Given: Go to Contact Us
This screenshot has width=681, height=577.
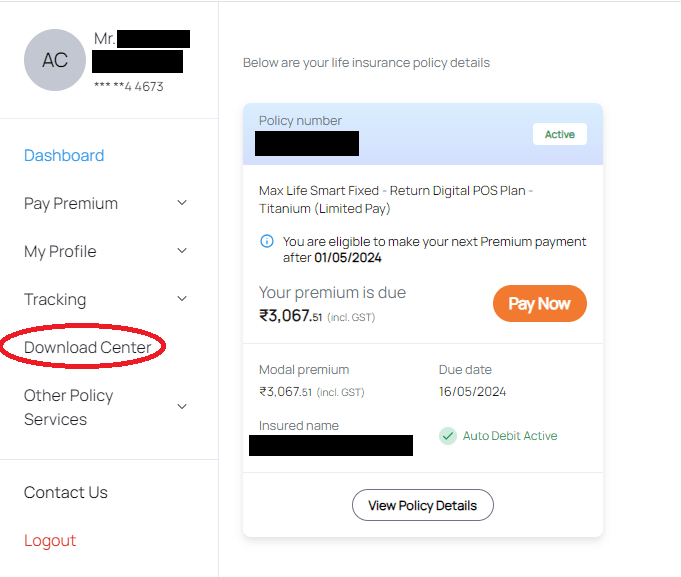Looking at the screenshot, I should (x=66, y=492).
